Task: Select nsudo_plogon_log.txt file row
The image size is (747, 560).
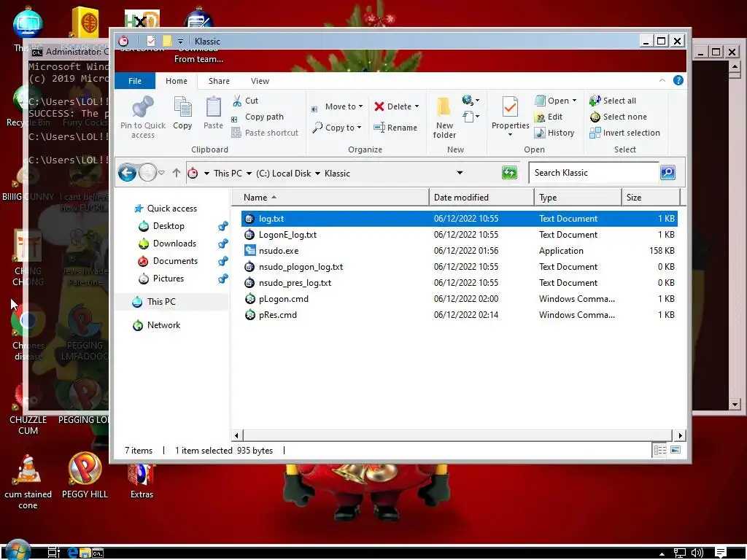Action: (x=460, y=267)
